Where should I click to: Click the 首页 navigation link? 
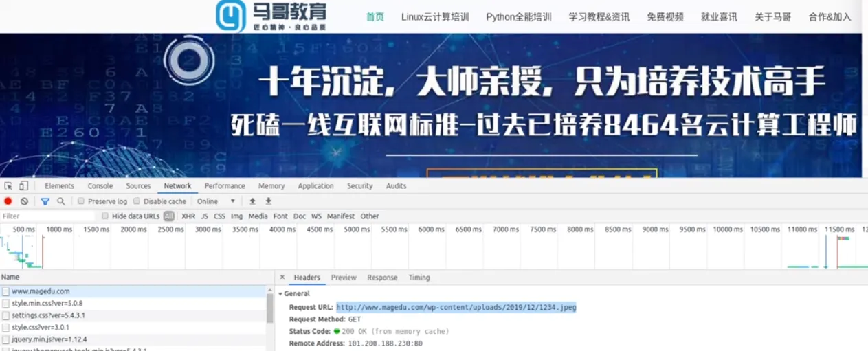point(375,17)
